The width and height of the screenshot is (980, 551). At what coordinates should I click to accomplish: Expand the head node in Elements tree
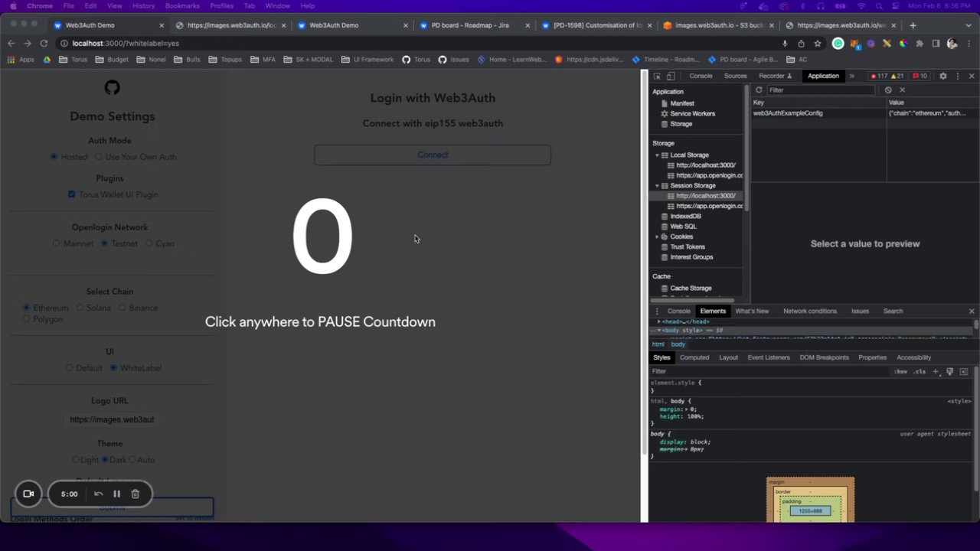[659, 321]
